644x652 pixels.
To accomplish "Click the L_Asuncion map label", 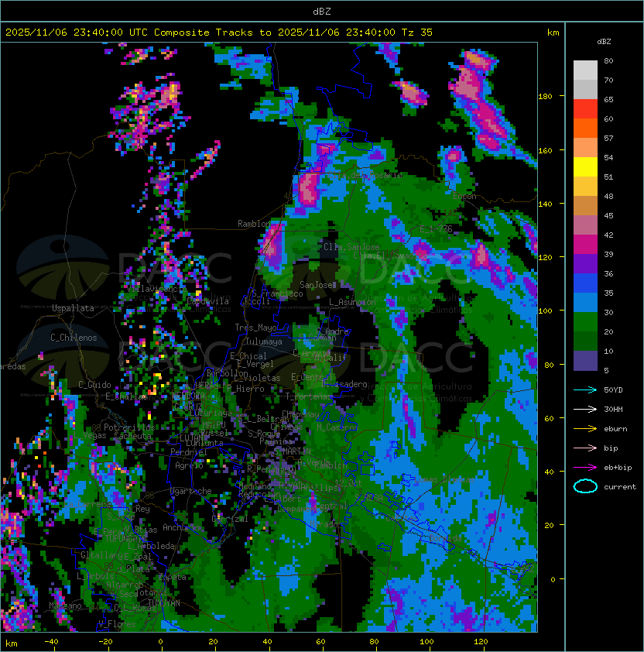I will click(x=352, y=302).
